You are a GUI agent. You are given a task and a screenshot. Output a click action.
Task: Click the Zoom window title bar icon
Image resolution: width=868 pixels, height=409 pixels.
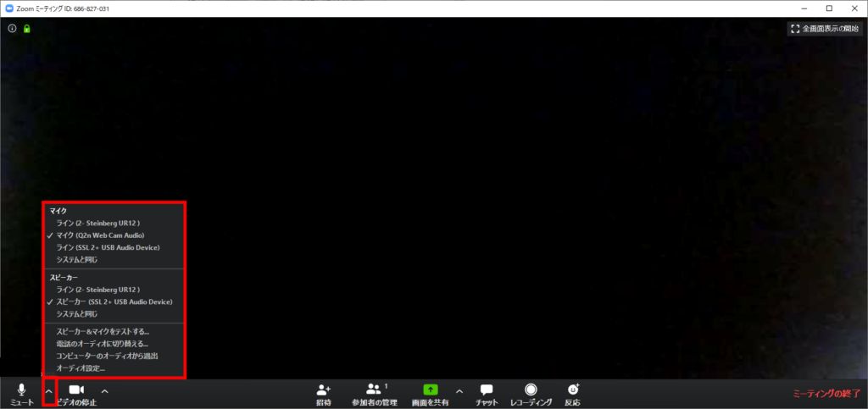click(9, 8)
